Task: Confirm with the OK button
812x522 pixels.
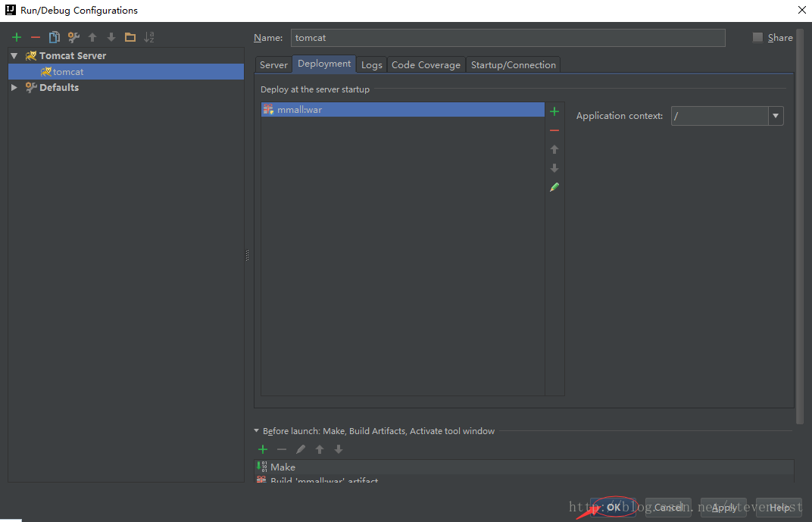Action: [613, 507]
